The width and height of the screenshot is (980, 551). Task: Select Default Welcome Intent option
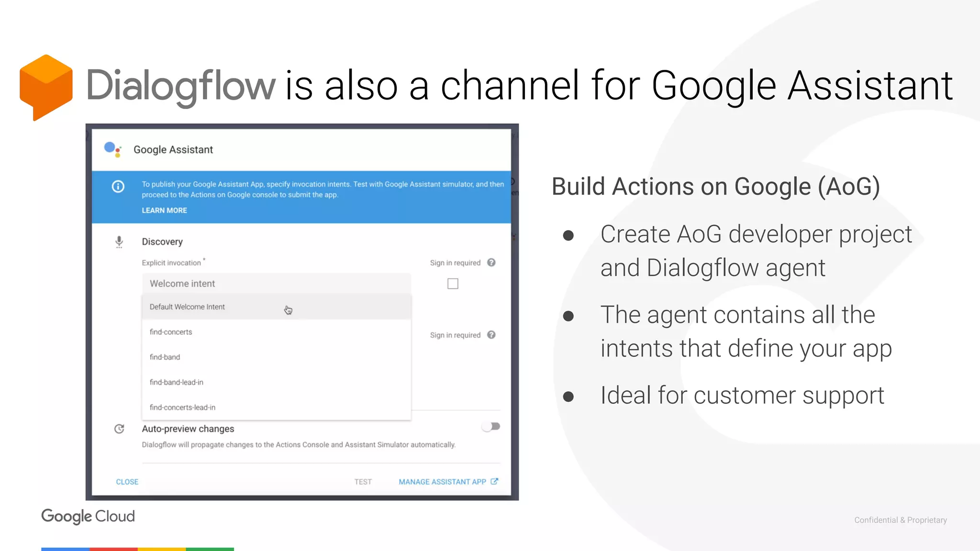276,307
